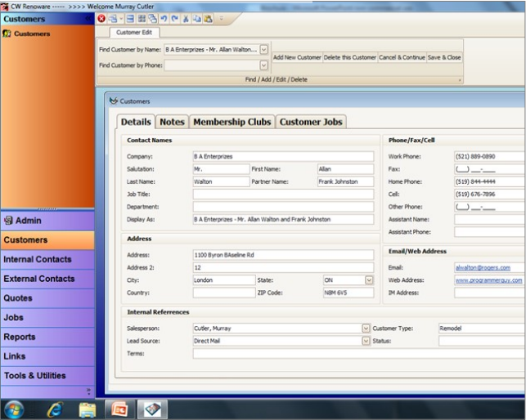Image resolution: width=526 pixels, height=420 pixels.
Task: Collapse the Customers navigation pane with chevrons
Action: point(88,18)
